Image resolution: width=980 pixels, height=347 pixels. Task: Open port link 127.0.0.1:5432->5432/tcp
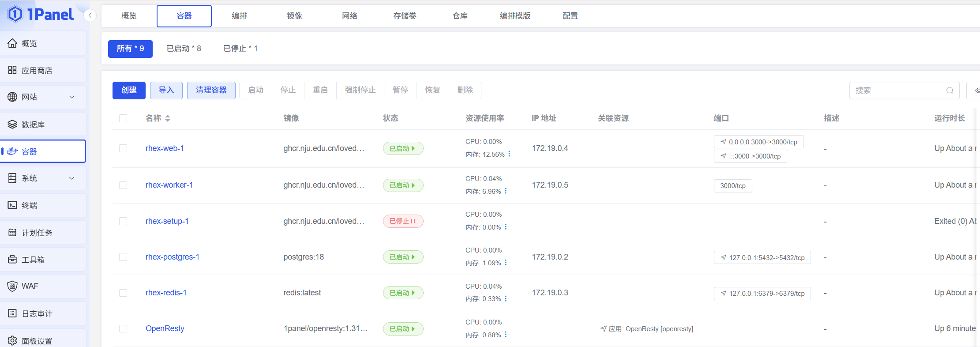pyautogui.click(x=762, y=257)
